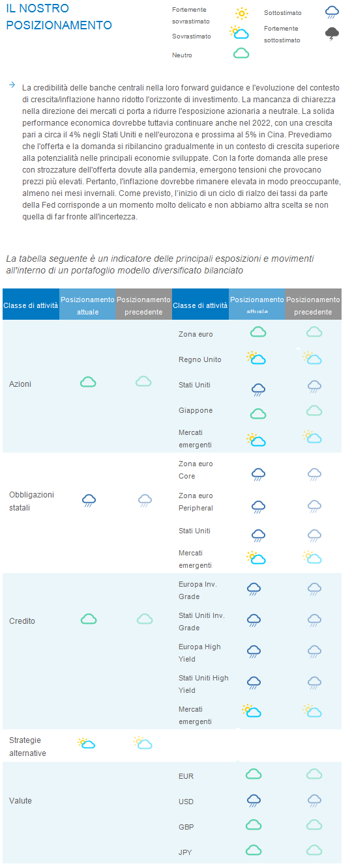Click previous positioning icon for Europa High Yield
352x868 pixels.
point(314,651)
